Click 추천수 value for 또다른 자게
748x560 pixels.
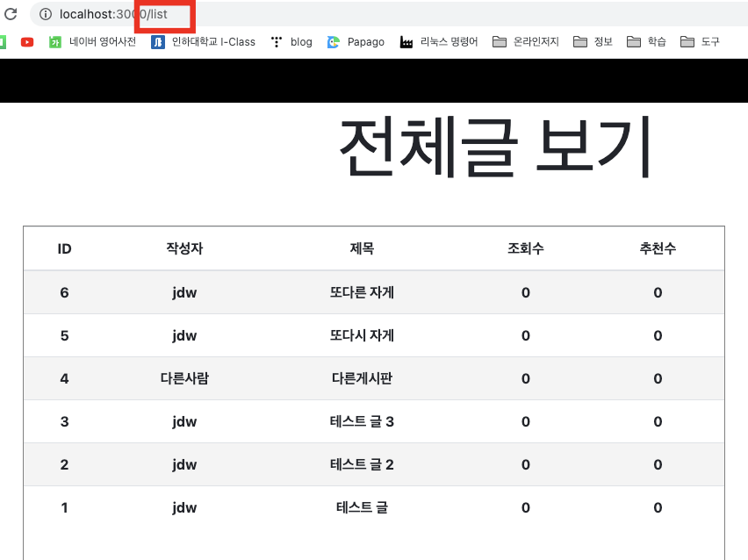pyautogui.click(x=658, y=292)
